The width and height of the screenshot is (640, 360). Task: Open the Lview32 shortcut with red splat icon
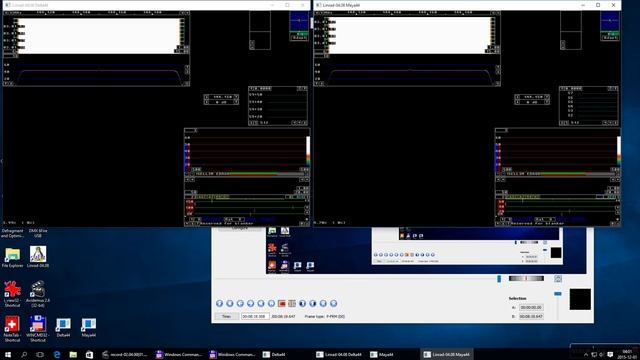(x=12, y=293)
